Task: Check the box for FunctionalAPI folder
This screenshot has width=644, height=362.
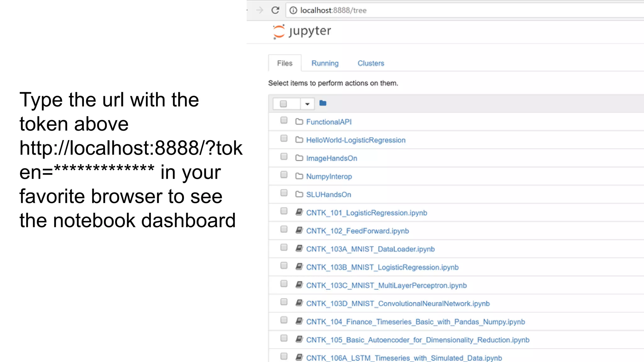Action: (284, 120)
